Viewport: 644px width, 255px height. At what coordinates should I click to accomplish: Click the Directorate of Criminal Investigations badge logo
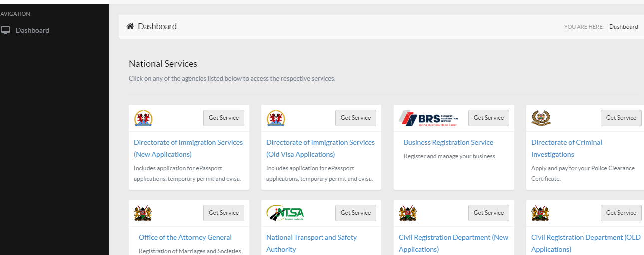541,118
